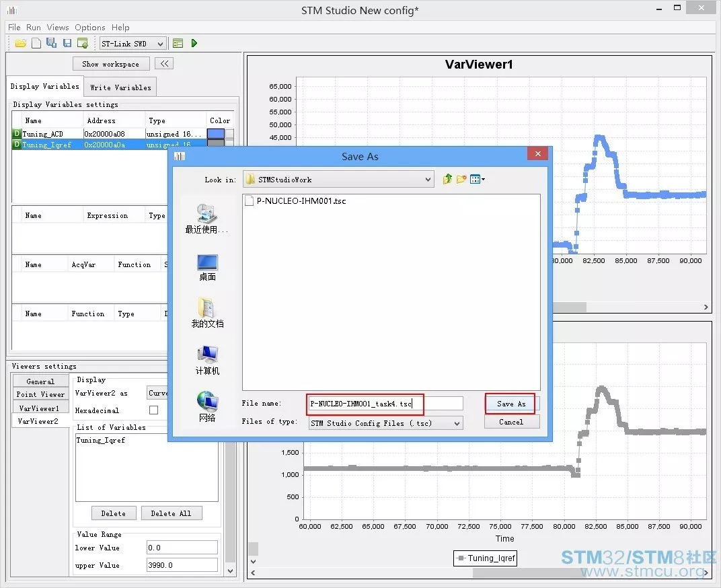
Task: Click the D icon of Tuning_ACD row
Action: coord(17,133)
